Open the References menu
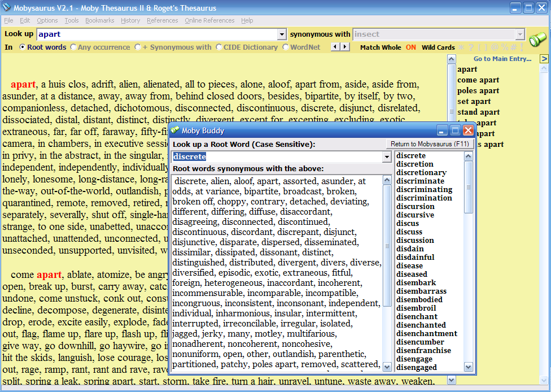551x392 pixels. pos(163,20)
